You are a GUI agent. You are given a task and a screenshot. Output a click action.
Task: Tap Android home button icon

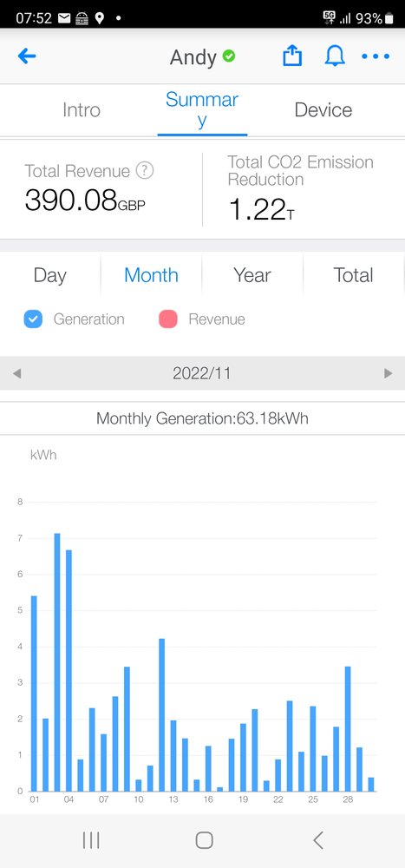point(204,840)
